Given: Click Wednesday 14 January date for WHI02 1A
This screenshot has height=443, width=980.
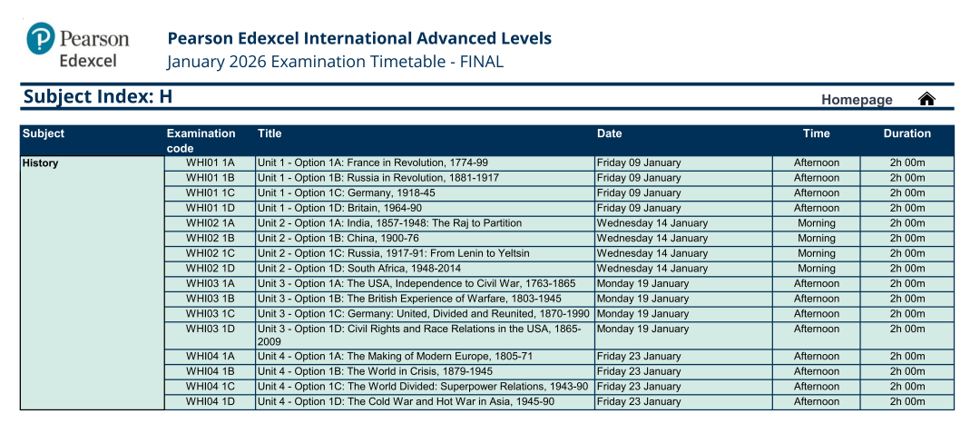Looking at the screenshot, I should point(652,223).
